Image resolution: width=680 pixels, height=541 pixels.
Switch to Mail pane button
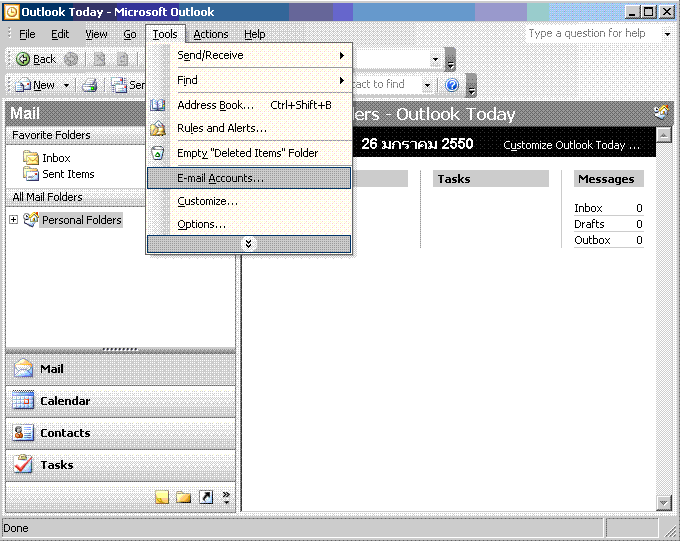pyautogui.click(x=121, y=369)
